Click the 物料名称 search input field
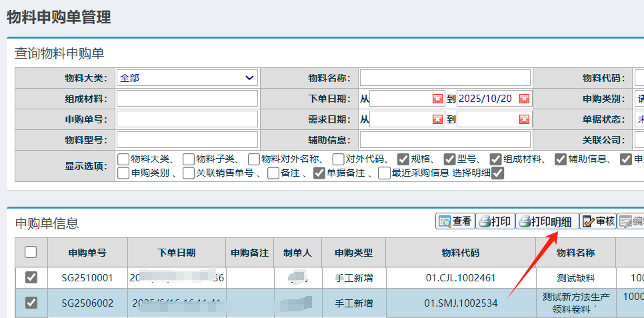The image size is (644, 318). click(x=445, y=78)
